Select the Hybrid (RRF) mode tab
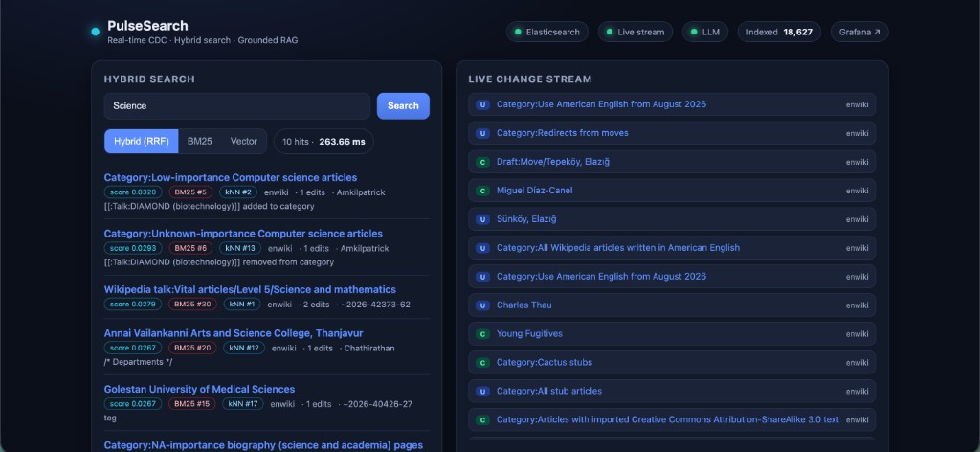The width and height of the screenshot is (980, 452). 142,142
